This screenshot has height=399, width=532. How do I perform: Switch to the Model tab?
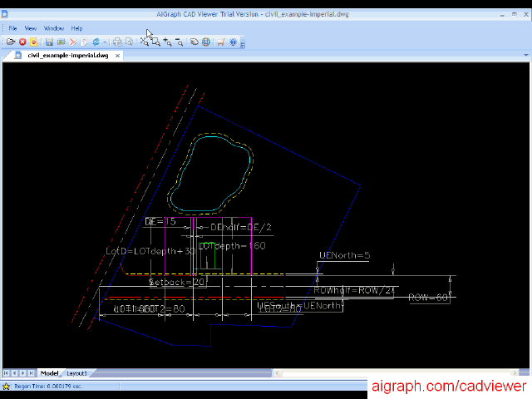click(50, 373)
